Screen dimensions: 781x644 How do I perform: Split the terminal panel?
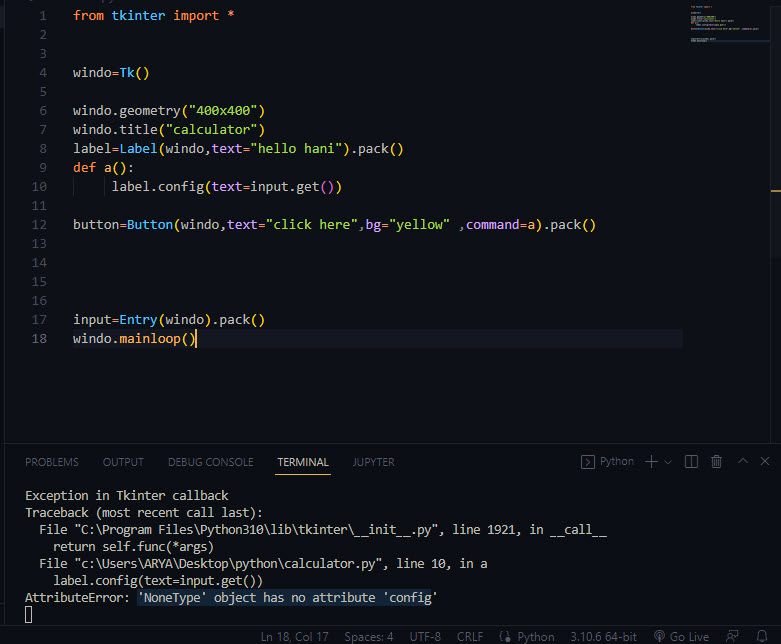[691, 462]
